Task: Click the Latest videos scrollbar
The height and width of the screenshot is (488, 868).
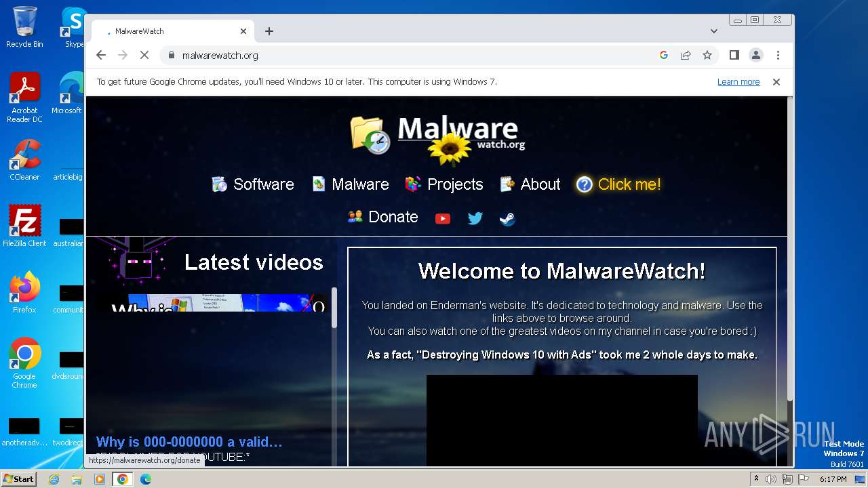Action: [334, 308]
